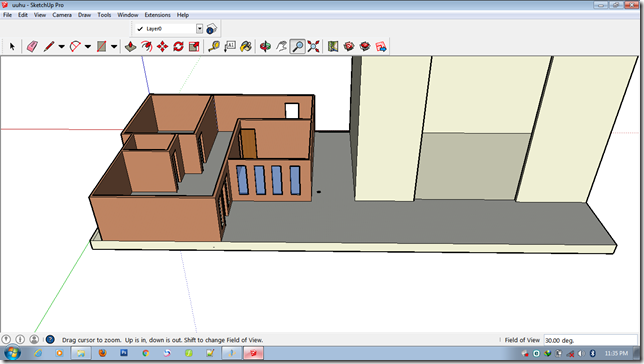Open the Edit menu
644x364 pixels.
coord(23,15)
